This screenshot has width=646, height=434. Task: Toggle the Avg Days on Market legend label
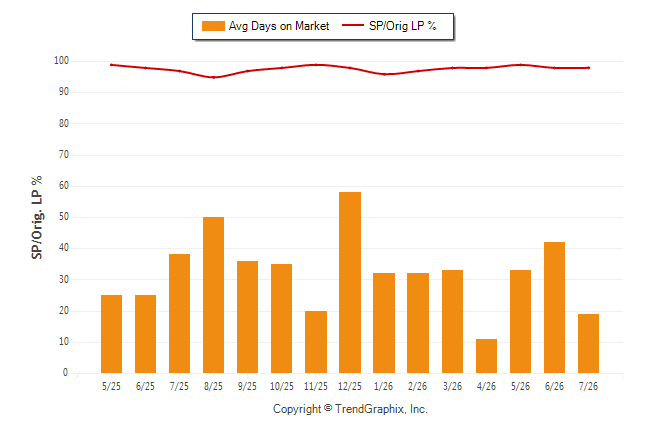[279, 26]
